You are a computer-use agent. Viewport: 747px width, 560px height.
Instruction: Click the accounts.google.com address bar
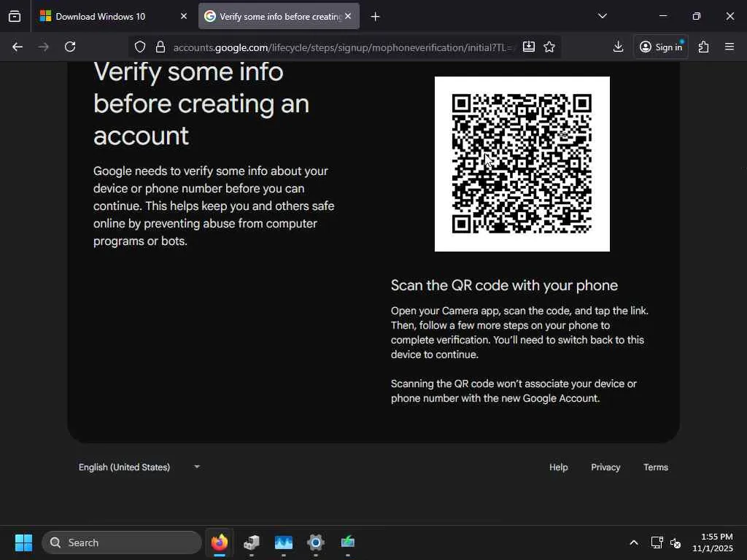click(343, 47)
